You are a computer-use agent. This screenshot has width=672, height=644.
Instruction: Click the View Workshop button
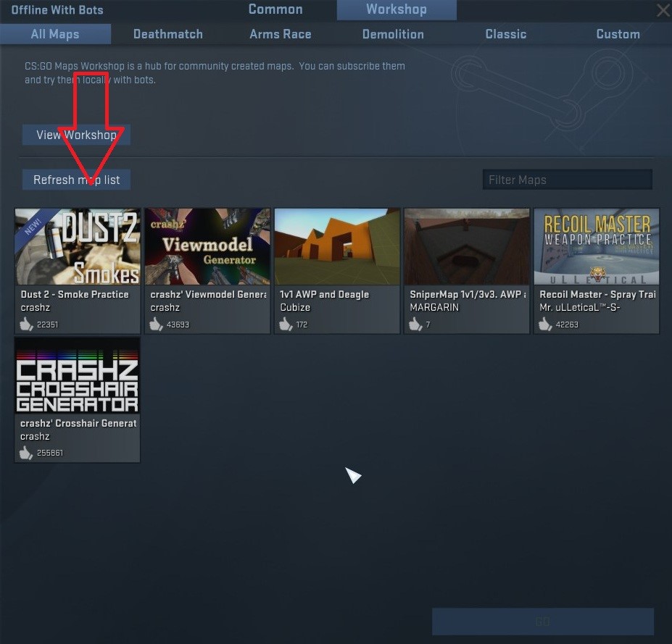click(76, 135)
